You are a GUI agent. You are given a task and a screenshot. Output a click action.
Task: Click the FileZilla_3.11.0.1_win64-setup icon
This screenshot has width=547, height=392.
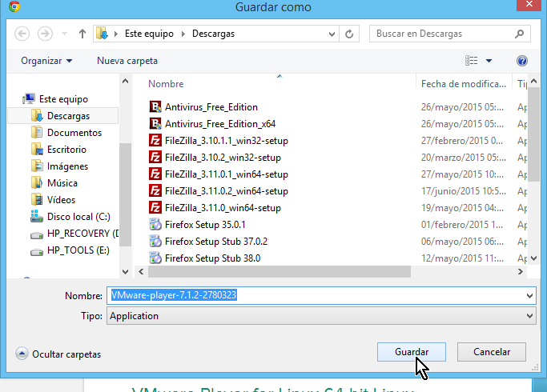click(155, 174)
